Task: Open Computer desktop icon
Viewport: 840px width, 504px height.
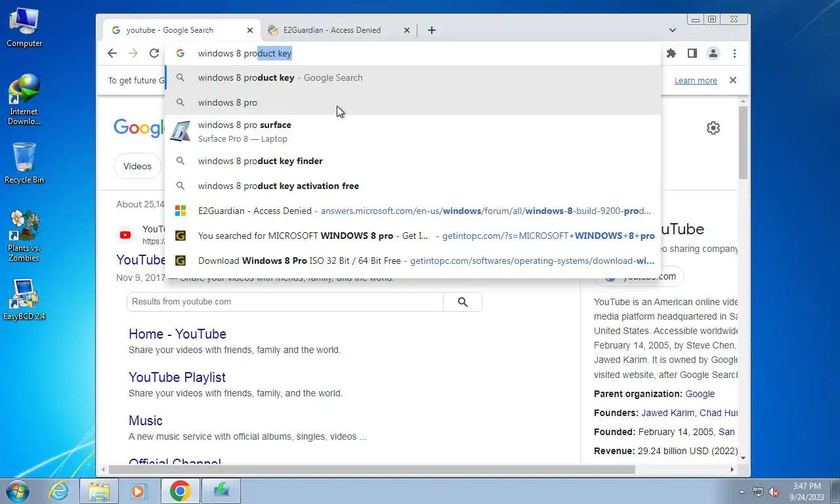Action: [24, 28]
